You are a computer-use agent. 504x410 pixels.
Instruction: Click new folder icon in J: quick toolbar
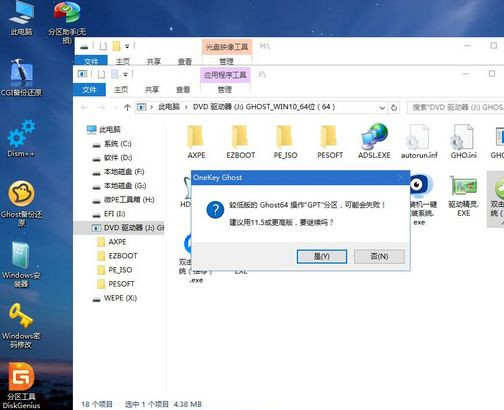115,74
